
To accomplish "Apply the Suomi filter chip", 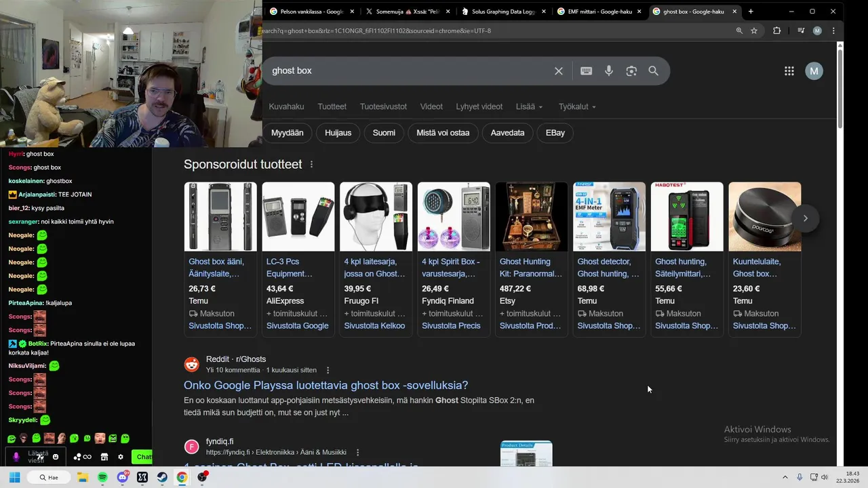I will 384,133.
